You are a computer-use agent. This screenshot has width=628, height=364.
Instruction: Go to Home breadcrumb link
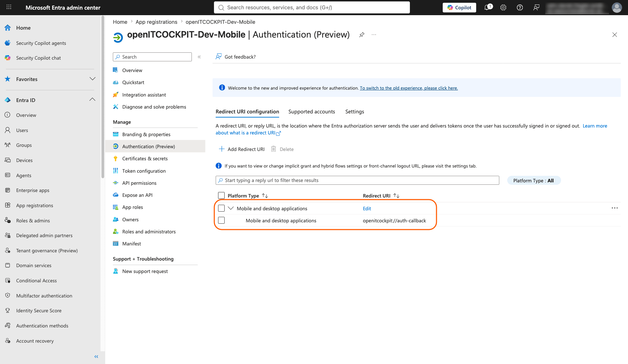120,22
